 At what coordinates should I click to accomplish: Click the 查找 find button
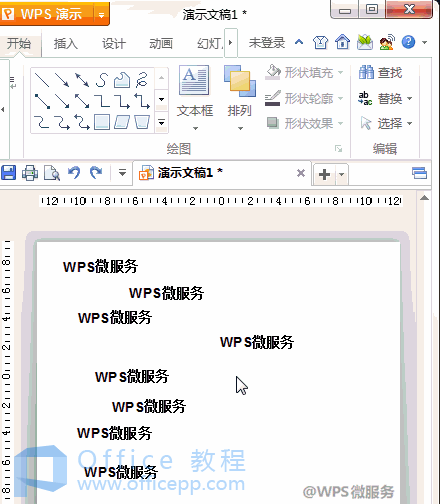pyautogui.click(x=381, y=73)
